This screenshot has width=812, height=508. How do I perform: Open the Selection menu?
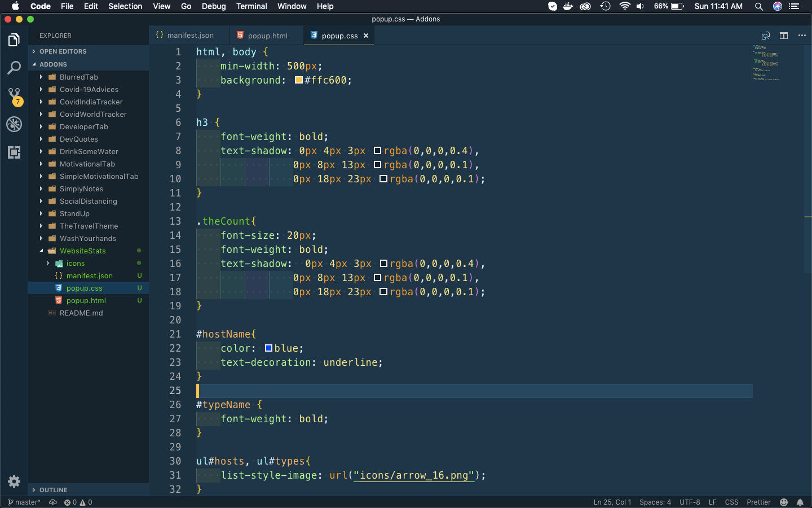[125, 6]
